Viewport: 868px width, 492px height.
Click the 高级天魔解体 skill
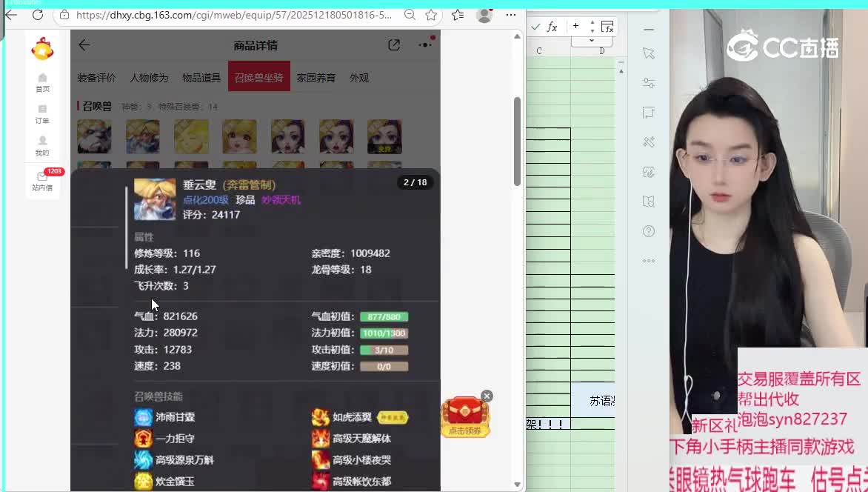[352, 438]
